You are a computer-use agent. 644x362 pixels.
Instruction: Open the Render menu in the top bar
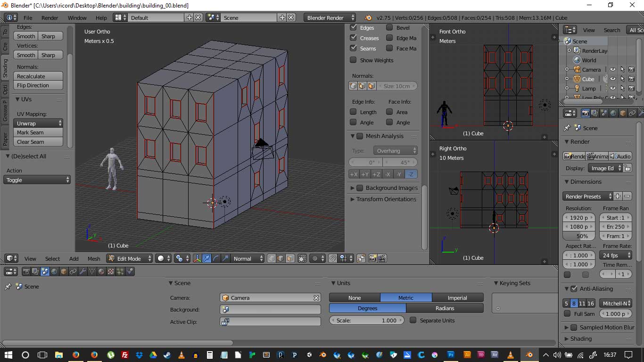coord(50,18)
